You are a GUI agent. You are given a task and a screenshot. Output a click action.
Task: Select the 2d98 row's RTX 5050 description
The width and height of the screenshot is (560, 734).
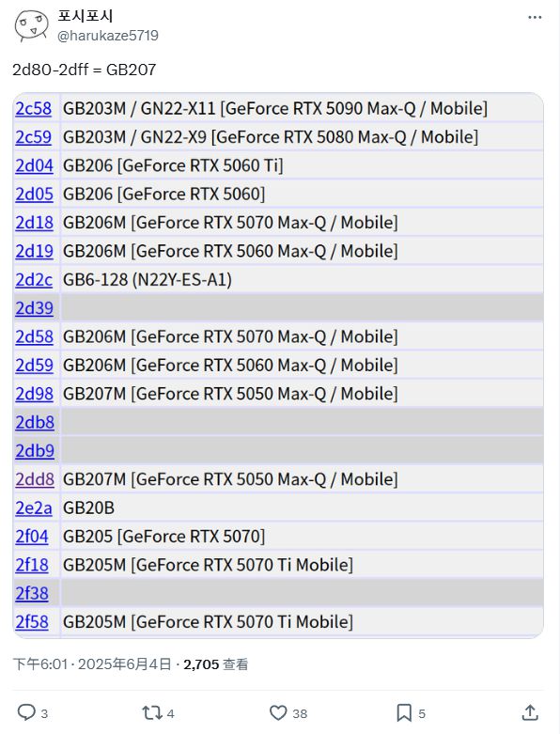(230, 394)
